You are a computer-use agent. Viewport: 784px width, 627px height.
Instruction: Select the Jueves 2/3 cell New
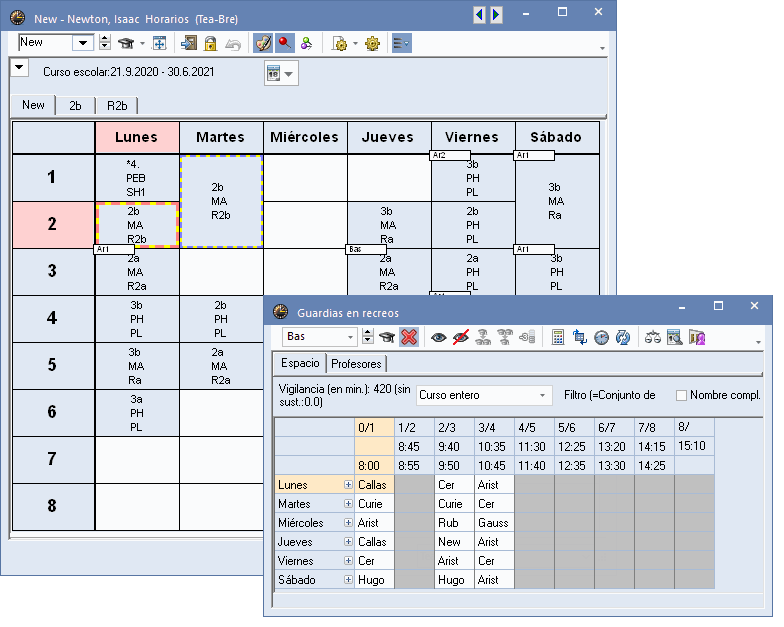click(x=454, y=542)
